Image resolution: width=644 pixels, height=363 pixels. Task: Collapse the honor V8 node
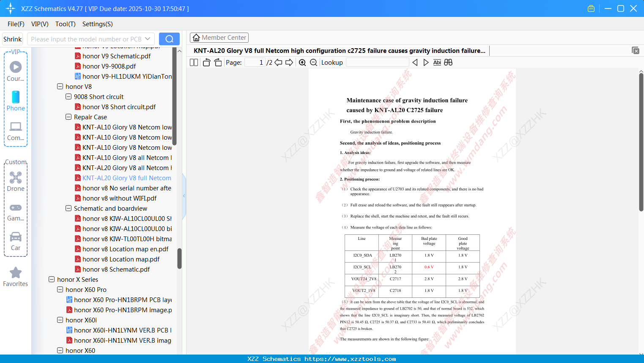click(60, 86)
